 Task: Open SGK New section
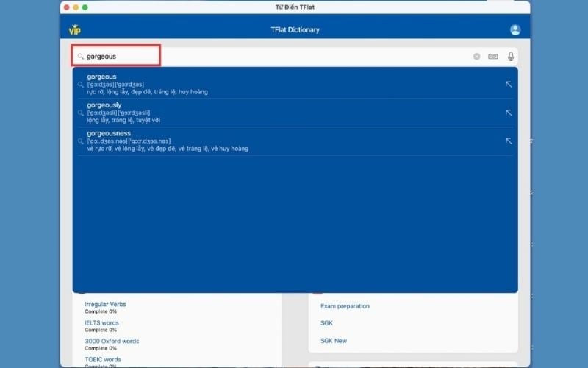pyautogui.click(x=334, y=341)
